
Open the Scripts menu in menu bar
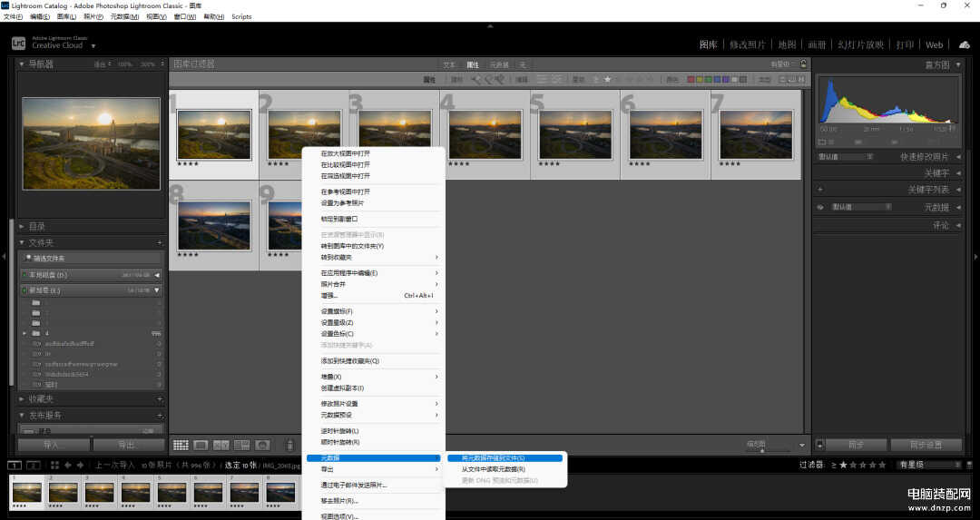[241, 17]
